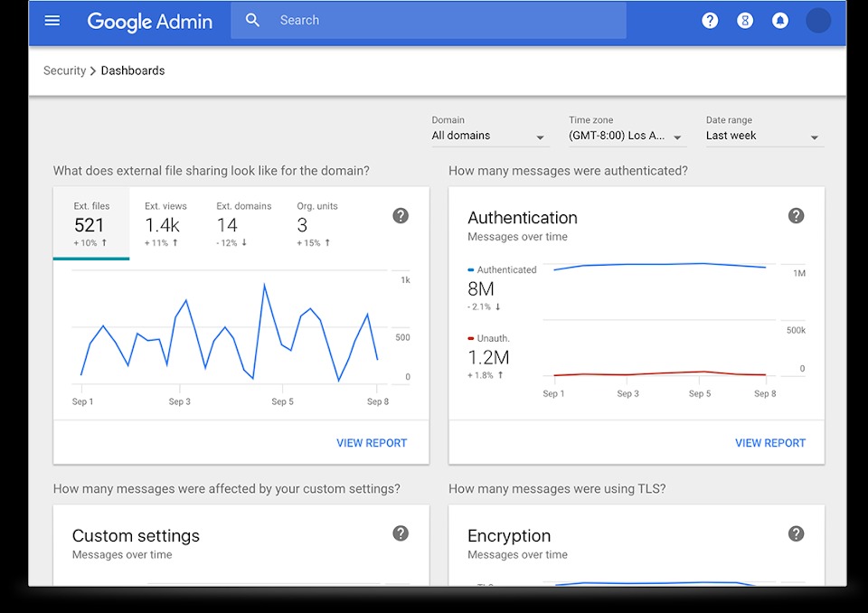Open help for the Authentication chart
This screenshot has width=868, height=613.
tap(796, 215)
